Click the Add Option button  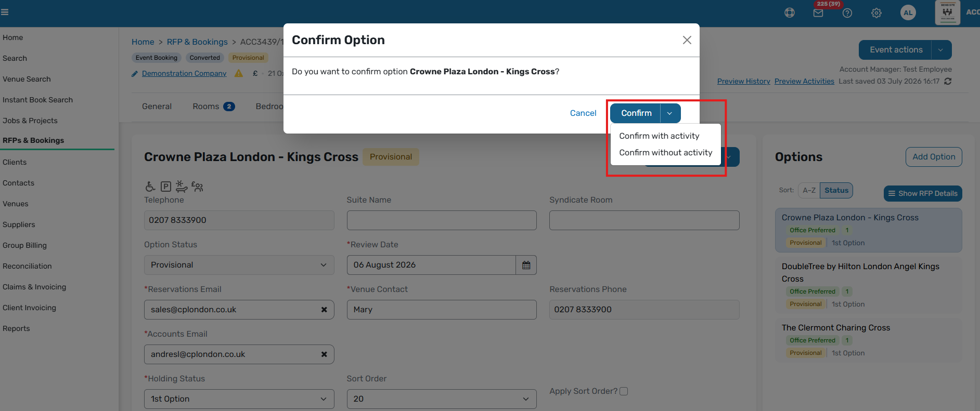click(934, 157)
